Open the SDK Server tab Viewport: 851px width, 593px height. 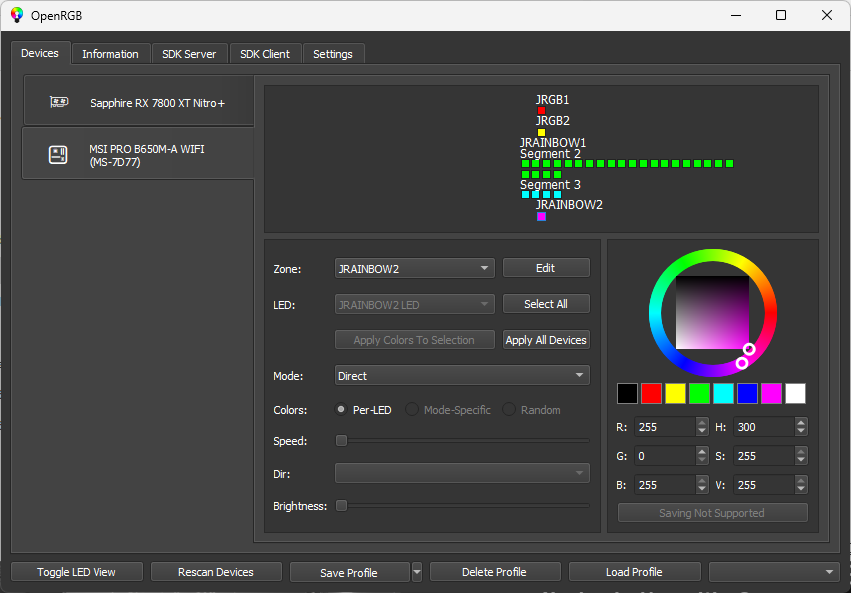189,54
